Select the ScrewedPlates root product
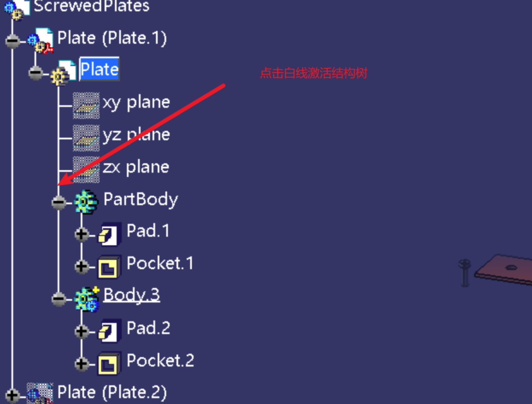 point(92,6)
